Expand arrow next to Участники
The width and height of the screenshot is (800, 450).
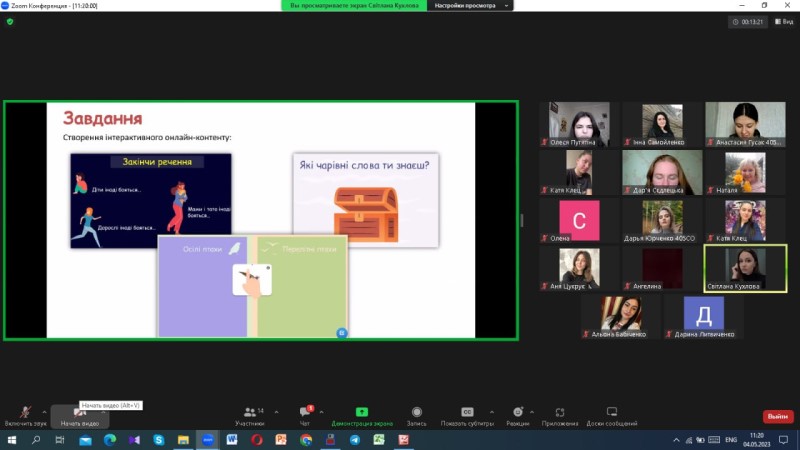[x=277, y=412]
